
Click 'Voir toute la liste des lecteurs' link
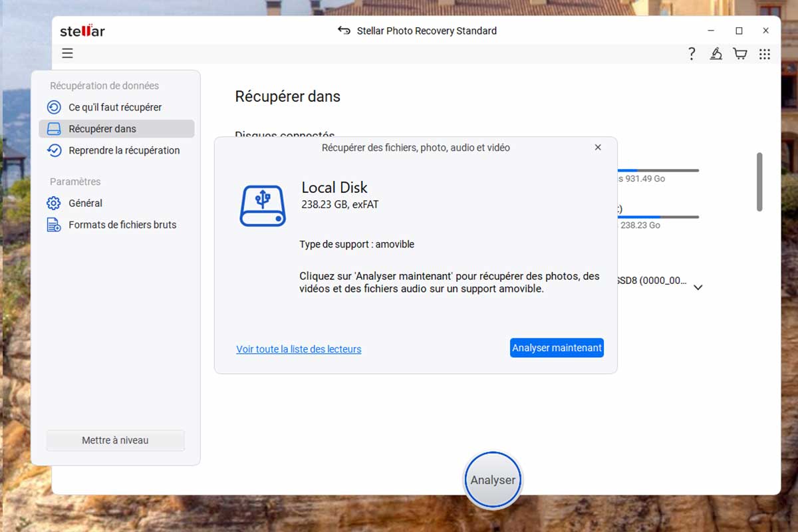tap(299, 349)
